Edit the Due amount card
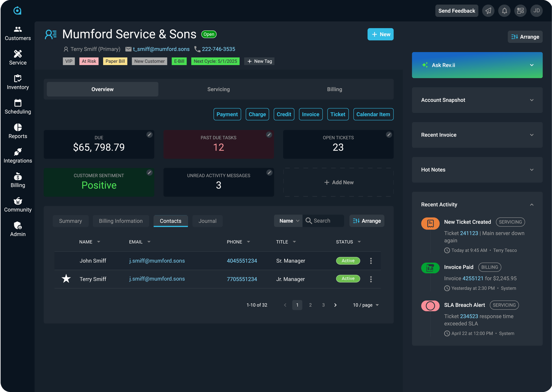This screenshot has height=392, width=552. click(x=149, y=135)
